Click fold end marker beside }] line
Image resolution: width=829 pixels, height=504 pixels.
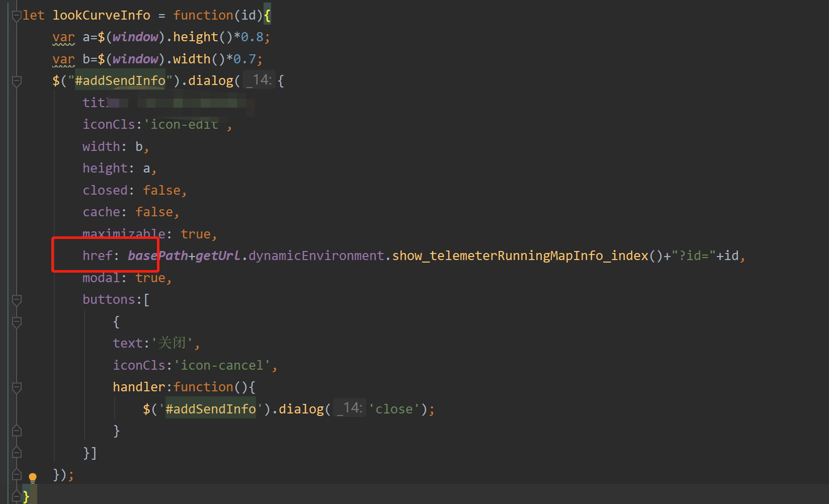pyautogui.click(x=17, y=453)
